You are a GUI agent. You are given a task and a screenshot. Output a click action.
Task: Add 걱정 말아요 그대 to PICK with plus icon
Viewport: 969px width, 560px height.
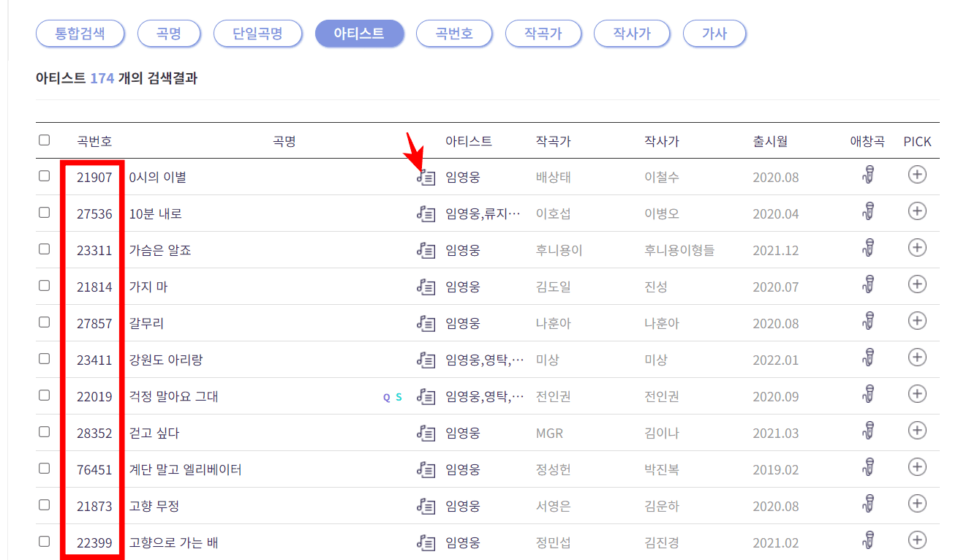[917, 394]
